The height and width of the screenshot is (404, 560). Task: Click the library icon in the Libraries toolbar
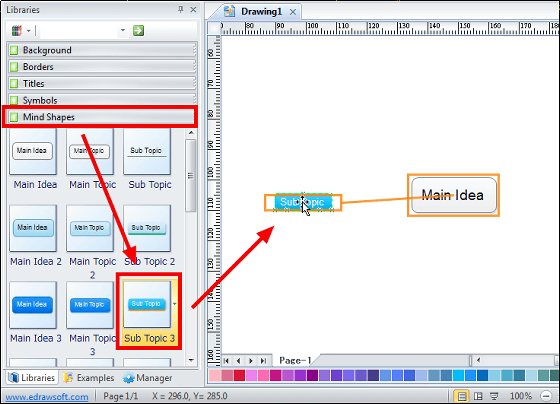[x=16, y=31]
